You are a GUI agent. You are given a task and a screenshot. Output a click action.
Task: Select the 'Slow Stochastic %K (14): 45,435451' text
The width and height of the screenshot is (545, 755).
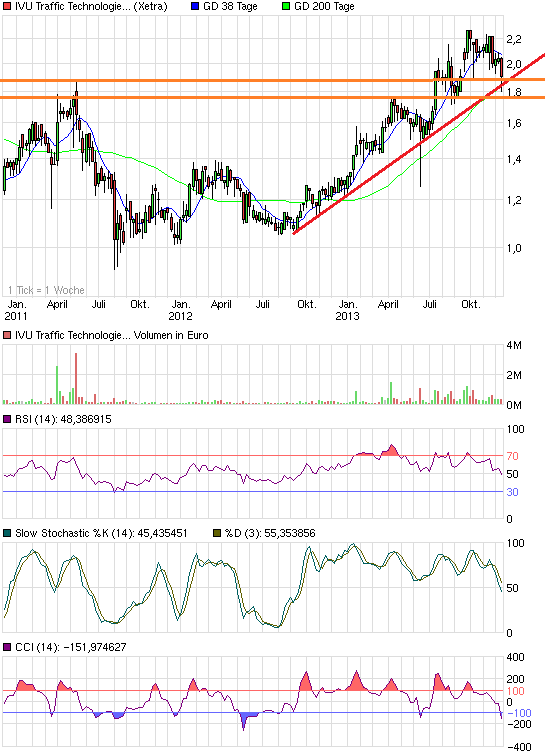click(101, 533)
